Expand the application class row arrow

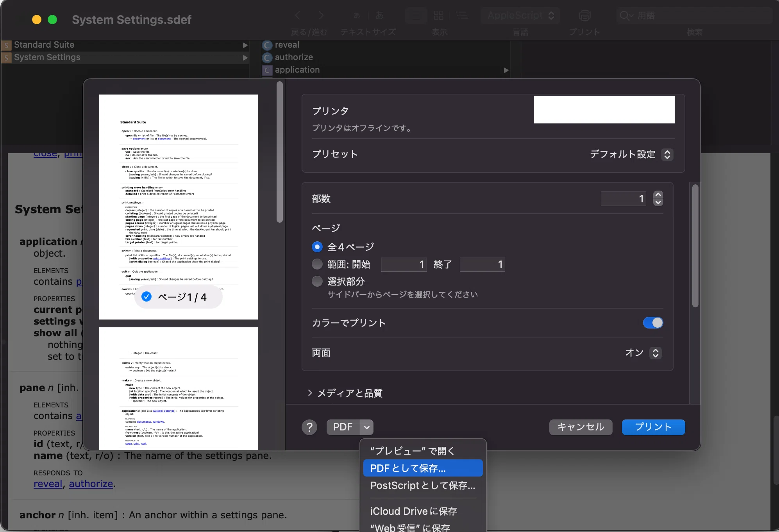coord(506,70)
